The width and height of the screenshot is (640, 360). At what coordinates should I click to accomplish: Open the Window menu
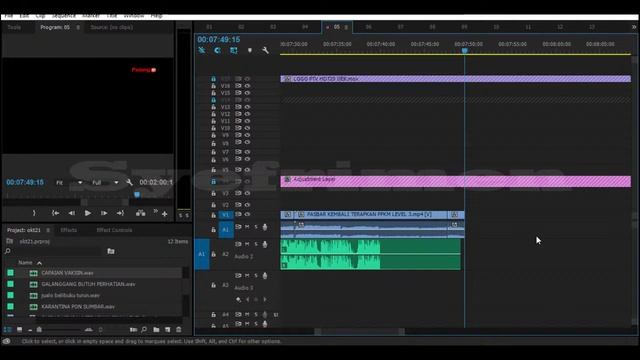coord(134,16)
